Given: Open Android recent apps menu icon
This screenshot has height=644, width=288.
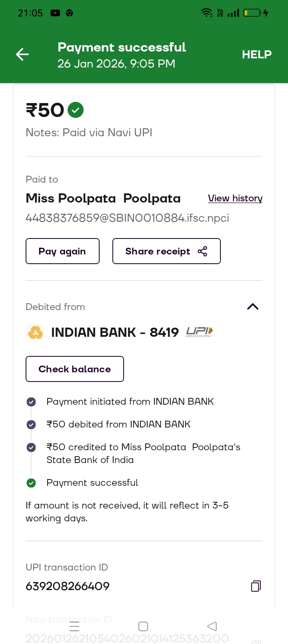Looking at the screenshot, I should pyautogui.click(x=74, y=626).
